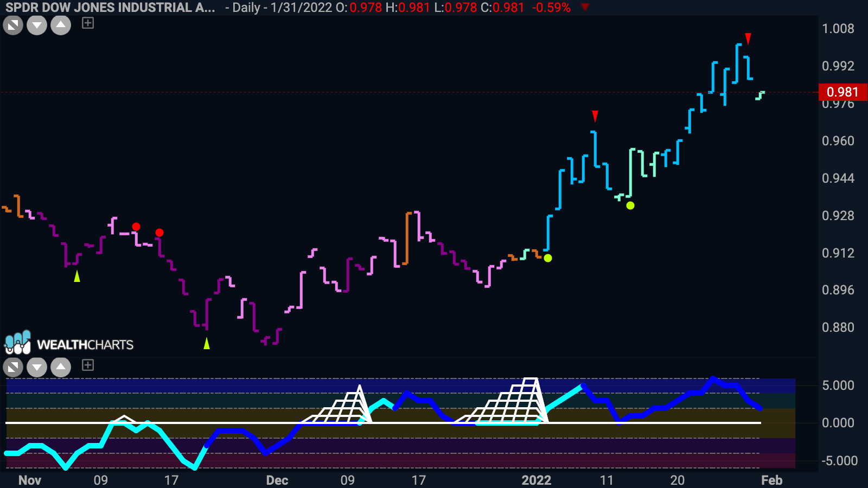Image resolution: width=868 pixels, height=488 pixels.
Task: Click the 0.928 price axis label
Action: 838,216
